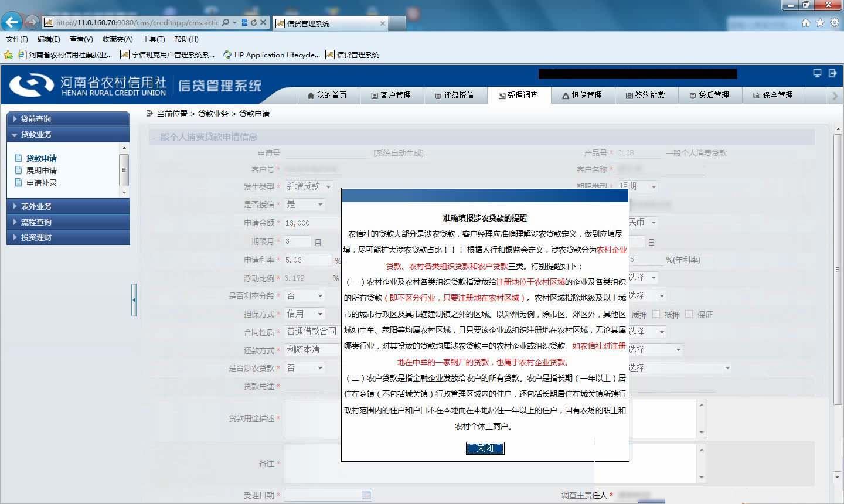
Task: Click the 贷款业务 breadcrumb link
Action: pyautogui.click(x=213, y=114)
